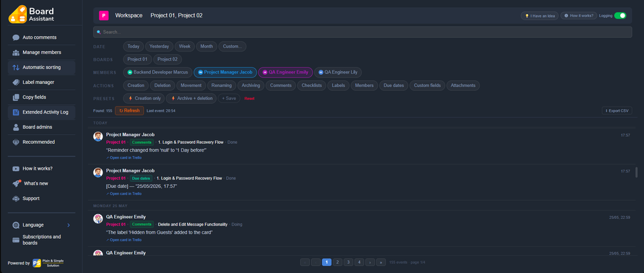The width and height of the screenshot is (644, 273).
Task: Open Hidden from Guests event card in Trello
Action: tap(124, 239)
